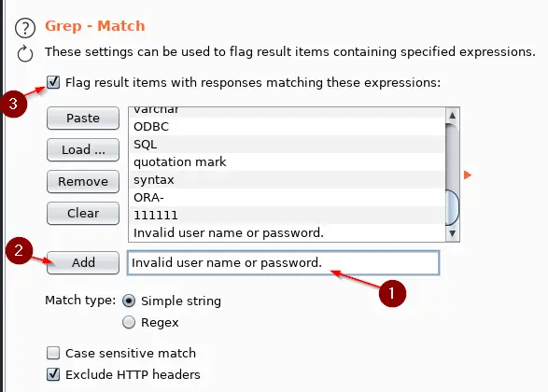Screen dimensions: 548x392
Task: Click the expressions list scrollbar thumb
Action: tap(453, 208)
